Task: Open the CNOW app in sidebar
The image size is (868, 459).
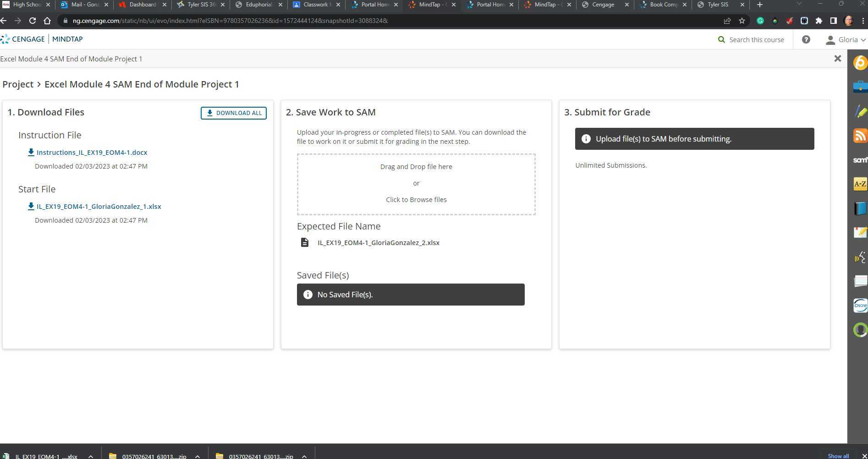Action: (x=860, y=305)
